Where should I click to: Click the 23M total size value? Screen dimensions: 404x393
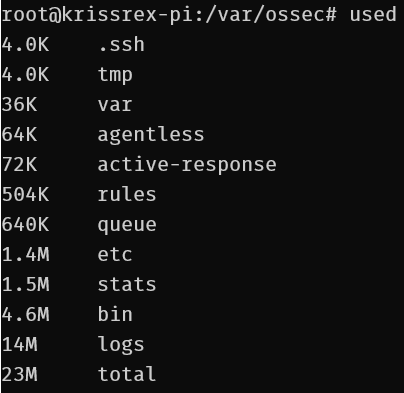20,374
